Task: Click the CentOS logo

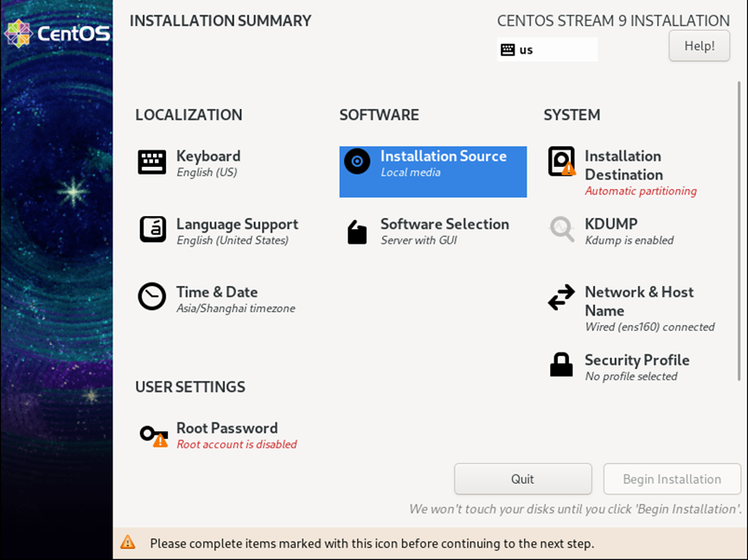Action: click(57, 34)
